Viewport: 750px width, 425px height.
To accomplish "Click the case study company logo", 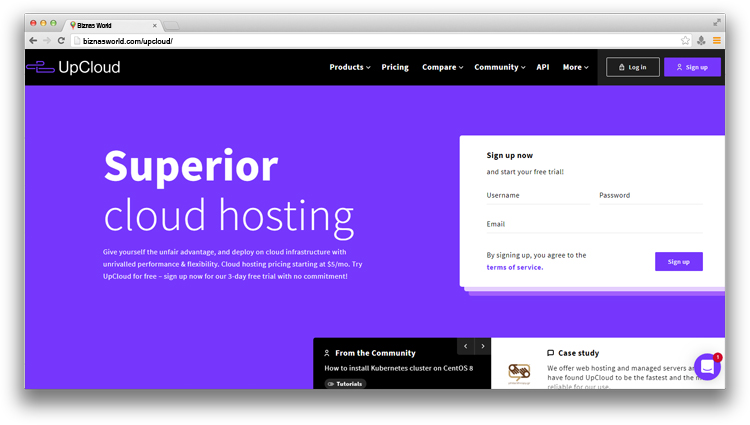I will (x=519, y=373).
